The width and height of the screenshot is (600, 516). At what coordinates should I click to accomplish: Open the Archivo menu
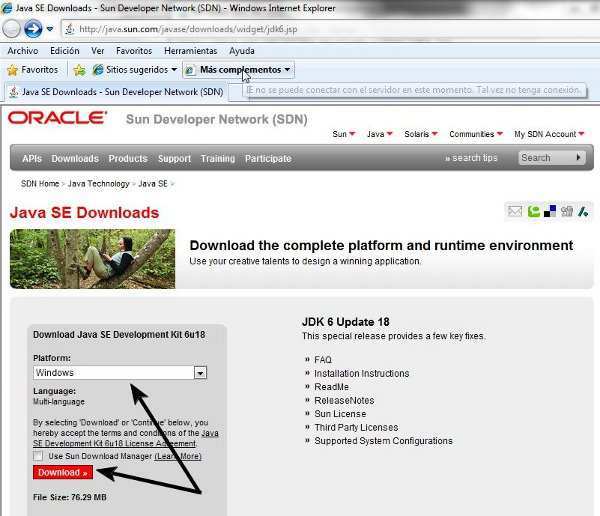(x=23, y=51)
